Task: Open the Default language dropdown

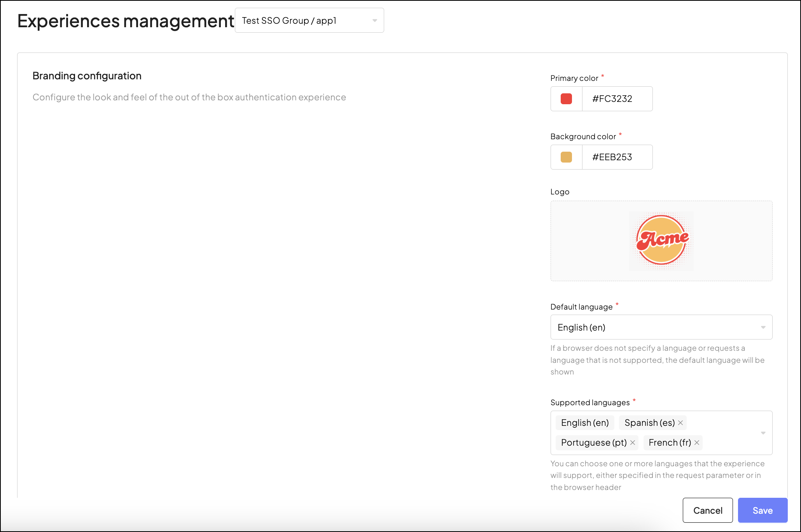Action: [x=661, y=327]
